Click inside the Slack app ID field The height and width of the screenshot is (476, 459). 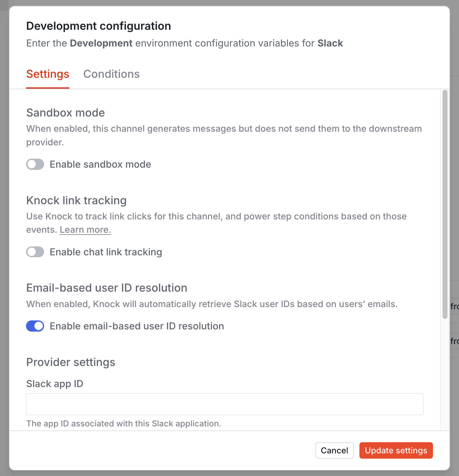(224, 404)
